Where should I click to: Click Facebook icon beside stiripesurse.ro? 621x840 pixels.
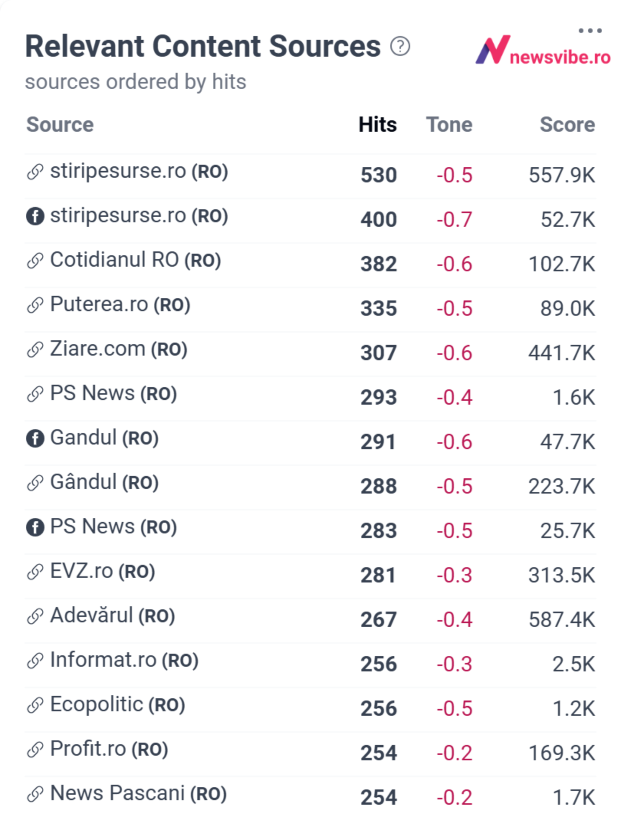[35, 216]
